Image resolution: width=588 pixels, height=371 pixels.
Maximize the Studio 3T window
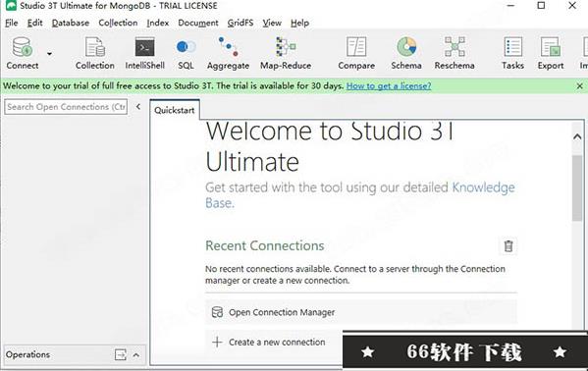coord(541,6)
